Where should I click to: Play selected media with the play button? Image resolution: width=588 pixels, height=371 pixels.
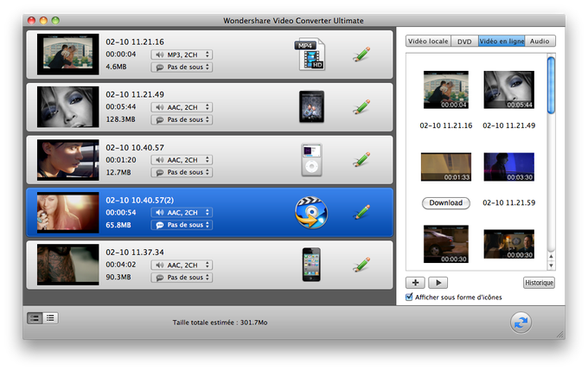438,283
